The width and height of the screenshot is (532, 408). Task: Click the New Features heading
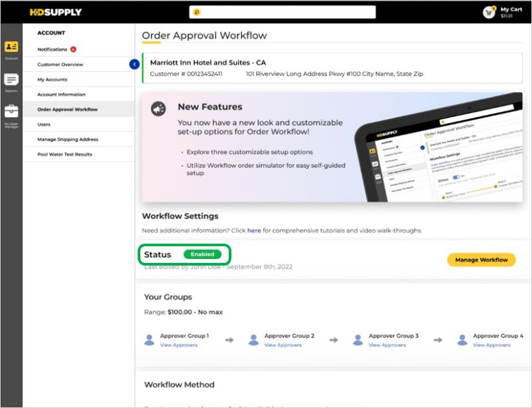210,106
